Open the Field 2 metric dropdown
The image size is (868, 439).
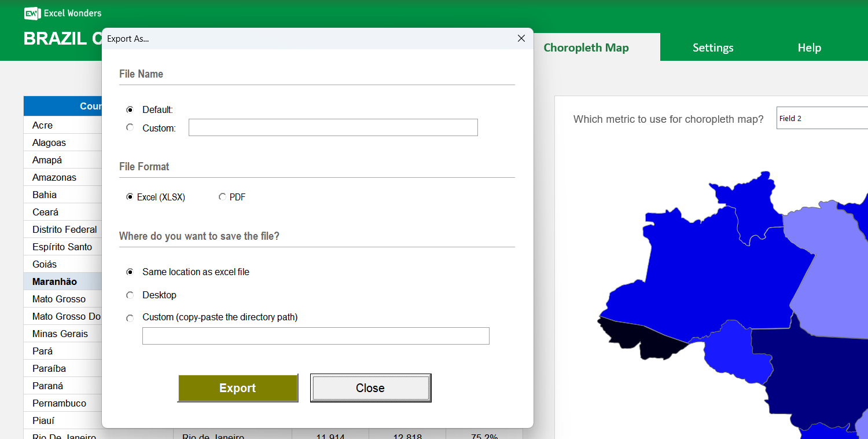pyautogui.click(x=822, y=118)
